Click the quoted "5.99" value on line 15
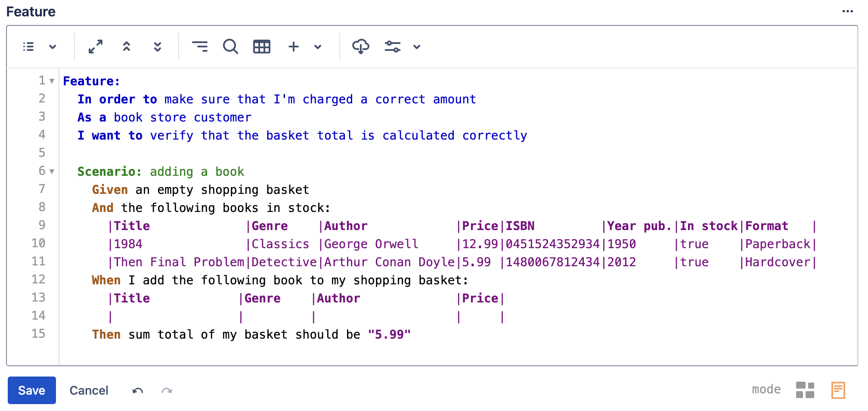Screen dimensions: 868x411 [x=389, y=334]
